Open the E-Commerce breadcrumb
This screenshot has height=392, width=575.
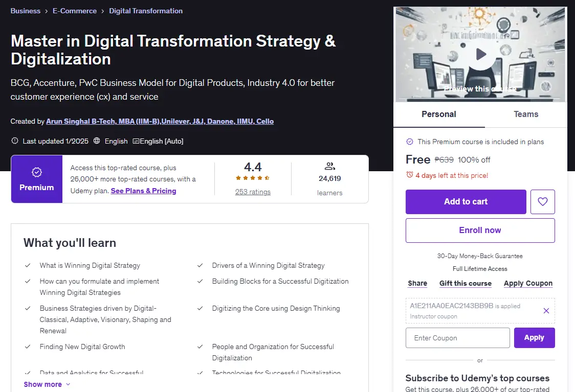pos(75,11)
